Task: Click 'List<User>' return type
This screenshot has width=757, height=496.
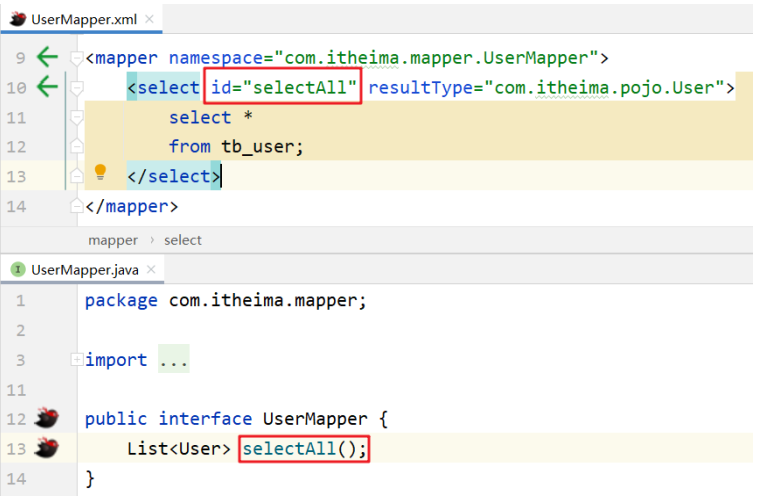Action: pos(179,449)
